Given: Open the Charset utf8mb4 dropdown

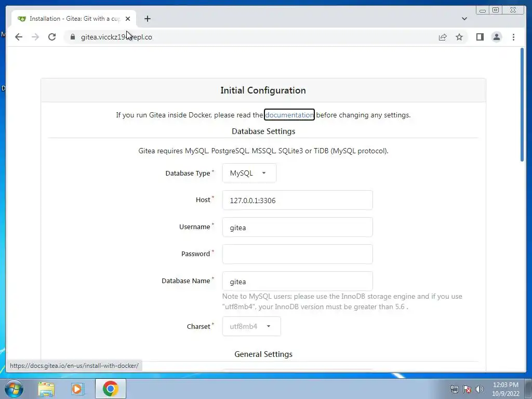Looking at the screenshot, I should coord(251,326).
